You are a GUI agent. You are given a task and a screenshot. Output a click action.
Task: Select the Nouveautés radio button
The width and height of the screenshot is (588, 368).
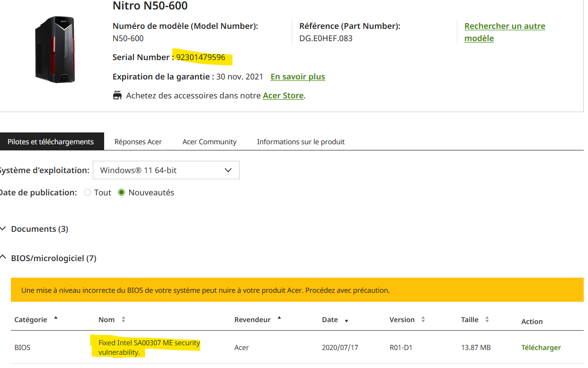[x=122, y=193]
